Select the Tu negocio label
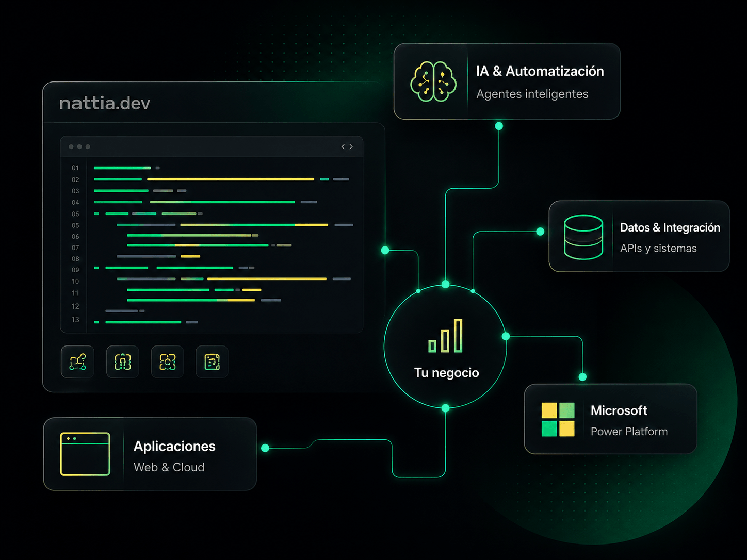This screenshot has width=747, height=560. [447, 373]
